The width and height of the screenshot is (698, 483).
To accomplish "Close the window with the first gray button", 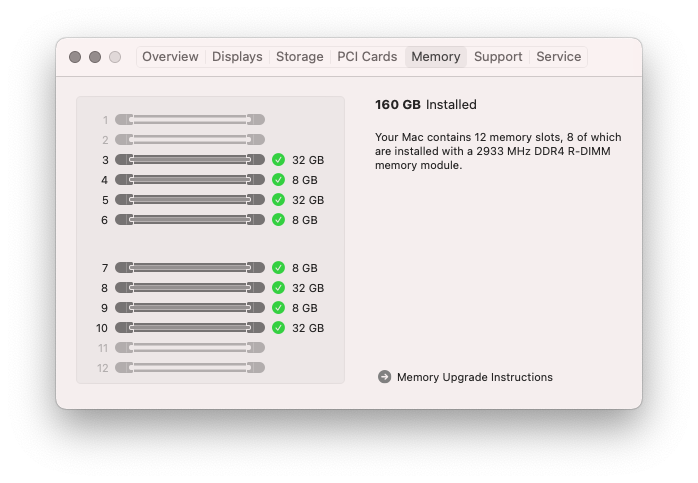I will tap(75, 57).
